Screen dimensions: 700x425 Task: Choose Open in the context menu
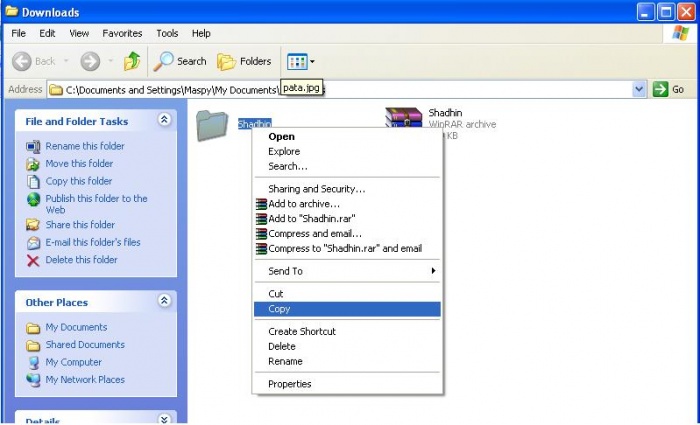347,137
